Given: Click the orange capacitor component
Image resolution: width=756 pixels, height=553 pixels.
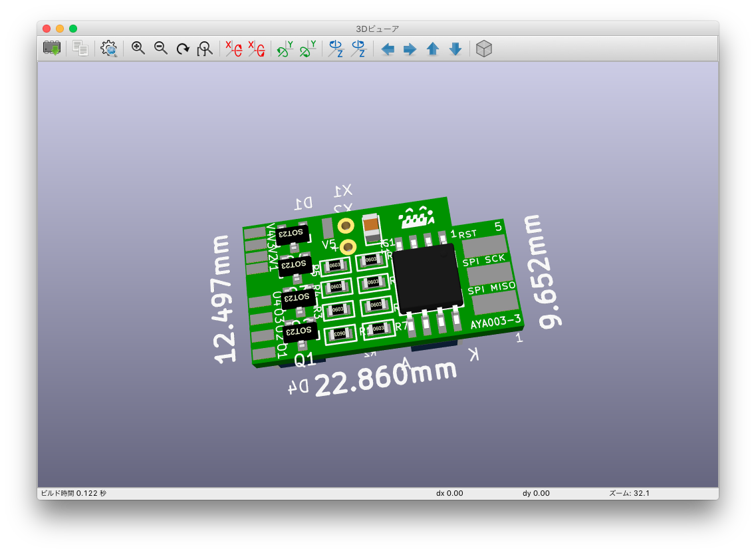Looking at the screenshot, I should (371, 228).
